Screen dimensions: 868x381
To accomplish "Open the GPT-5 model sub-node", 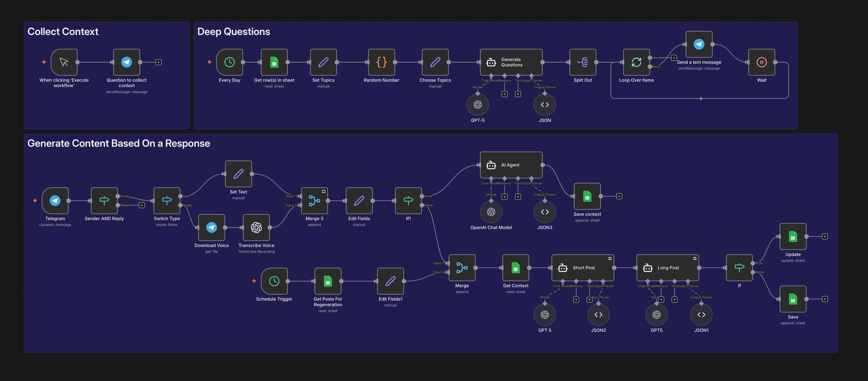I will click(x=477, y=105).
